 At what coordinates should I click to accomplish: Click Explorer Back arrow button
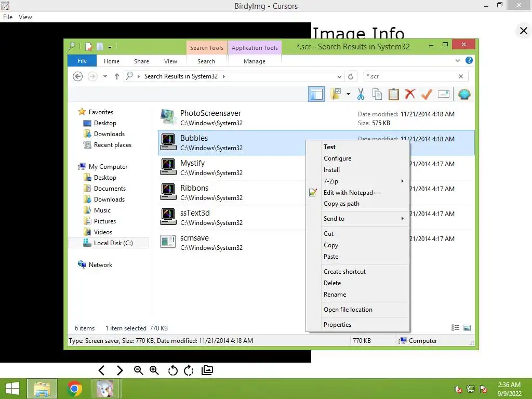click(x=78, y=76)
